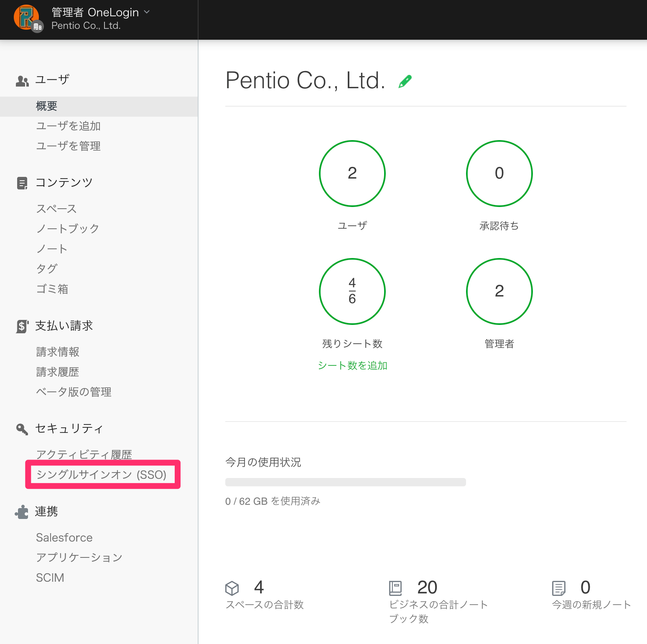Open the 管理者 OneLogin account dropdown
This screenshot has width=647, height=644.
click(x=100, y=13)
